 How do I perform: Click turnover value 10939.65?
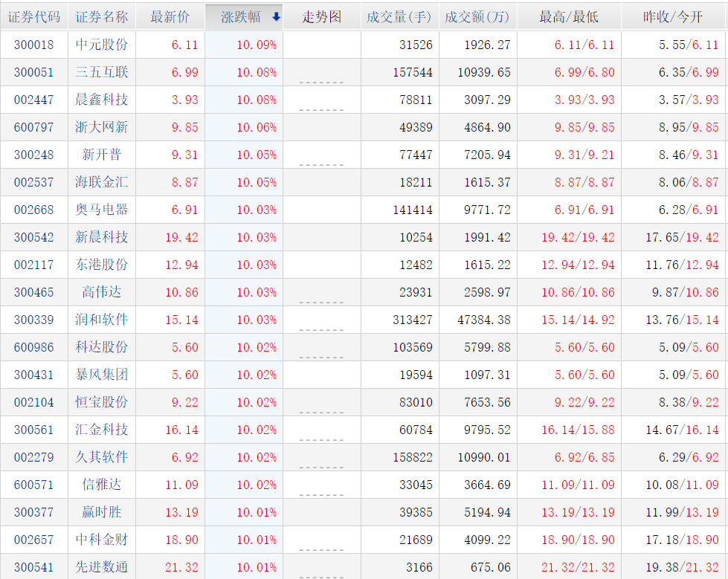click(x=484, y=72)
